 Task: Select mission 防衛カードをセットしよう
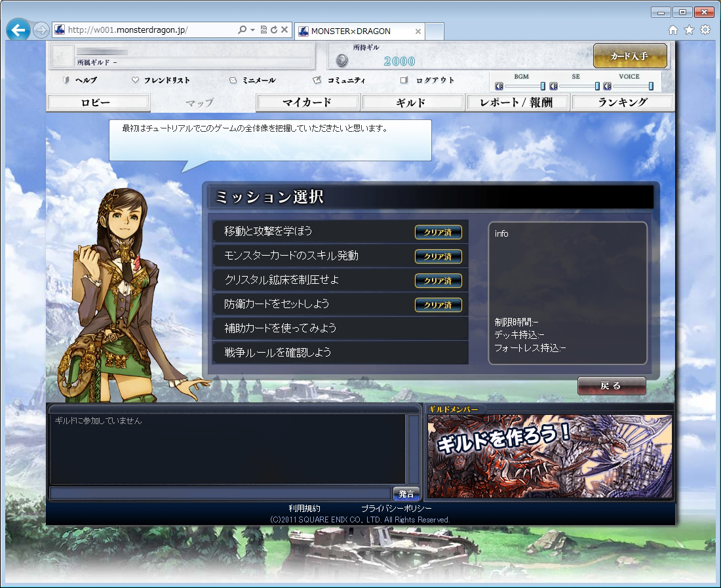tap(340, 304)
